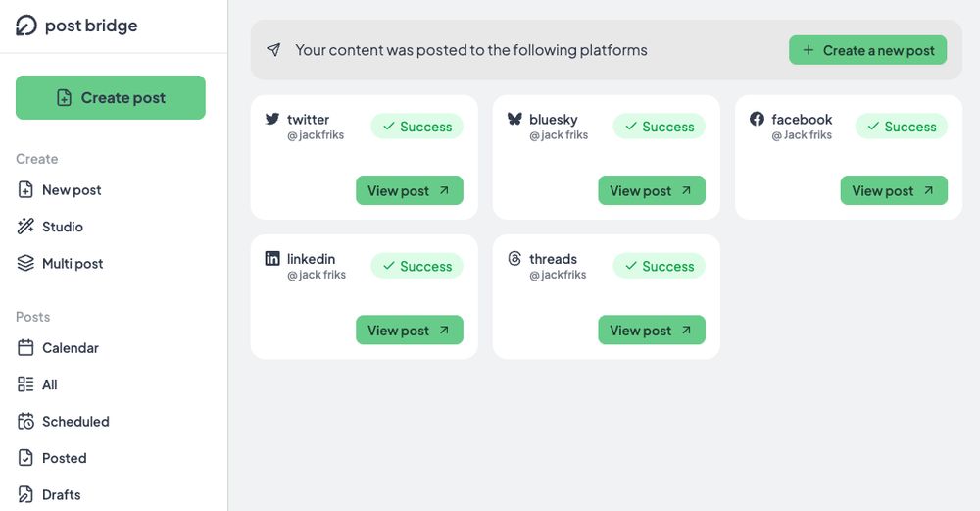980x511 pixels.
Task: Click the post bridge logo icon
Action: [x=26, y=26]
